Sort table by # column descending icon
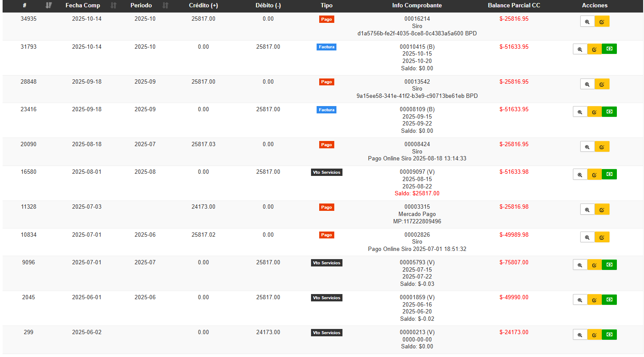The image size is (644, 357). tap(49, 6)
